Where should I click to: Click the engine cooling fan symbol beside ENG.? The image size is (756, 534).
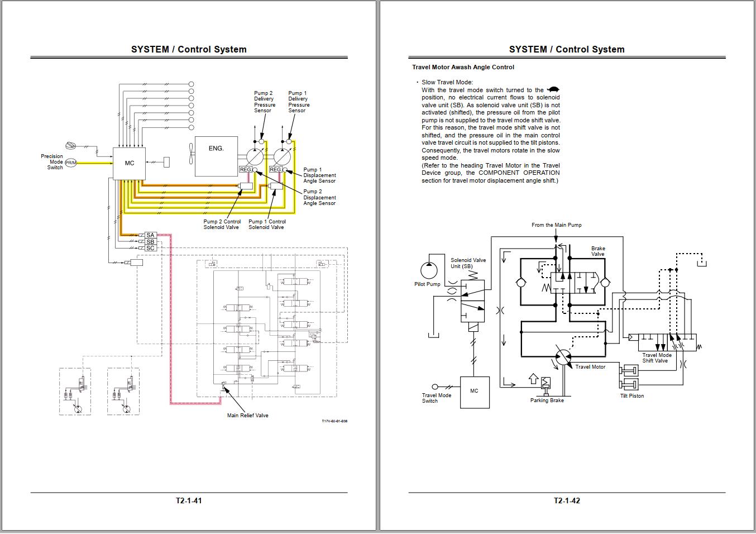[191, 155]
